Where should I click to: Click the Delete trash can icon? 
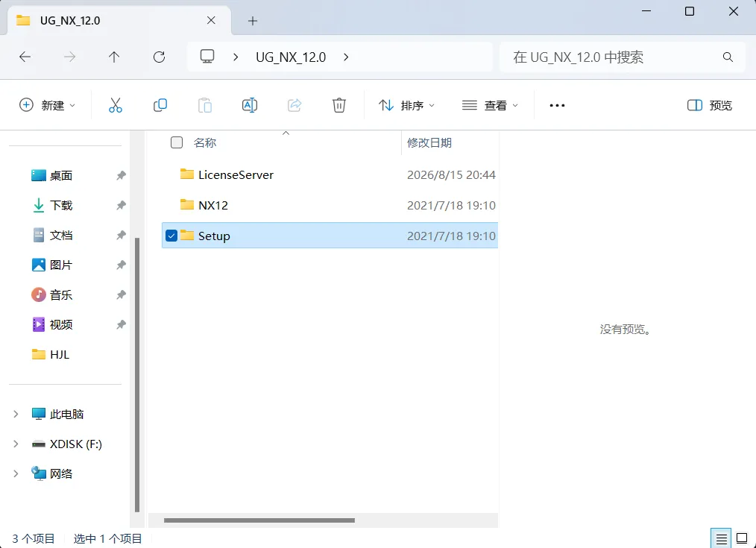339,105
